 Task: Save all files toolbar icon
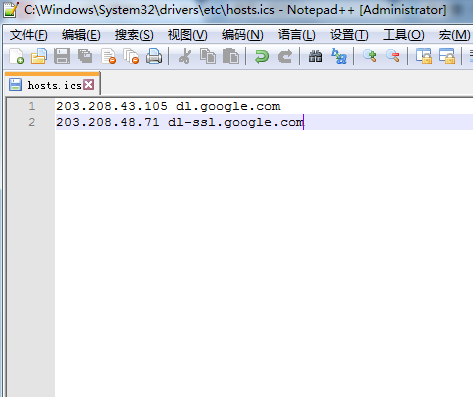[85, 56]
